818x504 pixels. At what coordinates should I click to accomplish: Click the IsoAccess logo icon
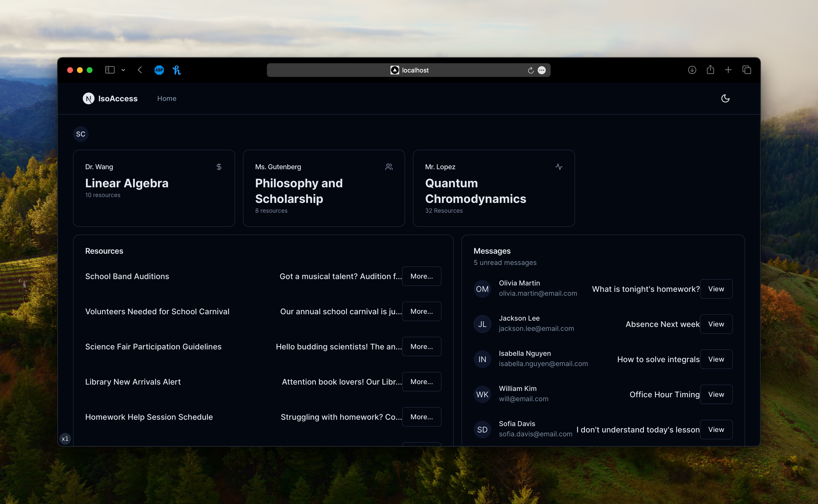(88, 98)
